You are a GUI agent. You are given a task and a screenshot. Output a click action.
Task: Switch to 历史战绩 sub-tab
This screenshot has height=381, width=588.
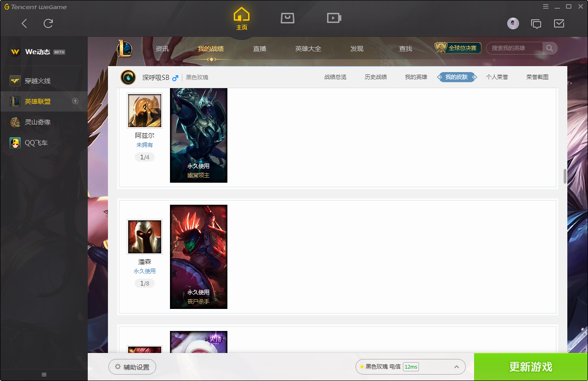376,77
